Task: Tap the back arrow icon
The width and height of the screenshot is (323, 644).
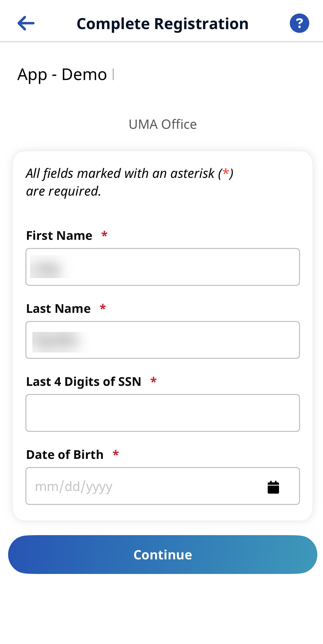Action: click(x=26, y=23)
